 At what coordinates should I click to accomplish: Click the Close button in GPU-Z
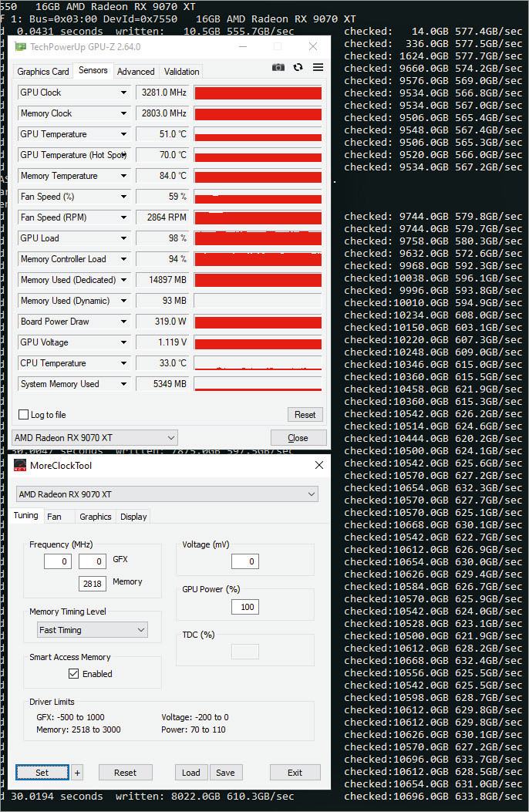coord(298,437)
